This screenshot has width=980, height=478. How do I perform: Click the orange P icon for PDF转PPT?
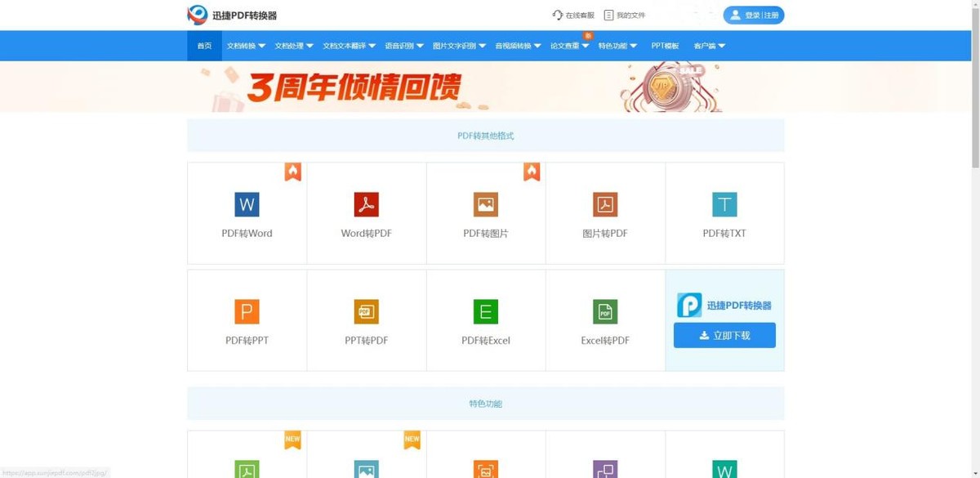247,311
